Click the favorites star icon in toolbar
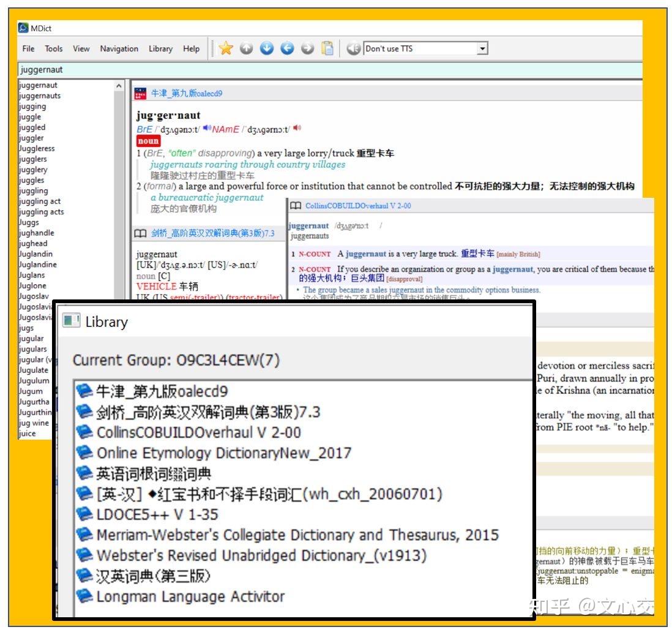This screenshot has height=635, width=672. (226, 48)
